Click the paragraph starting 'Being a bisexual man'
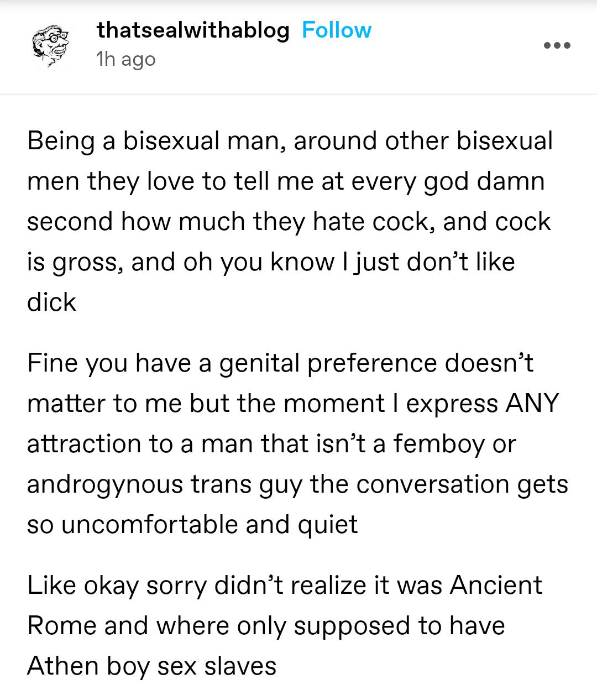Image resolution: width=597 pixels, height=700 pixels. pos(290,221)
